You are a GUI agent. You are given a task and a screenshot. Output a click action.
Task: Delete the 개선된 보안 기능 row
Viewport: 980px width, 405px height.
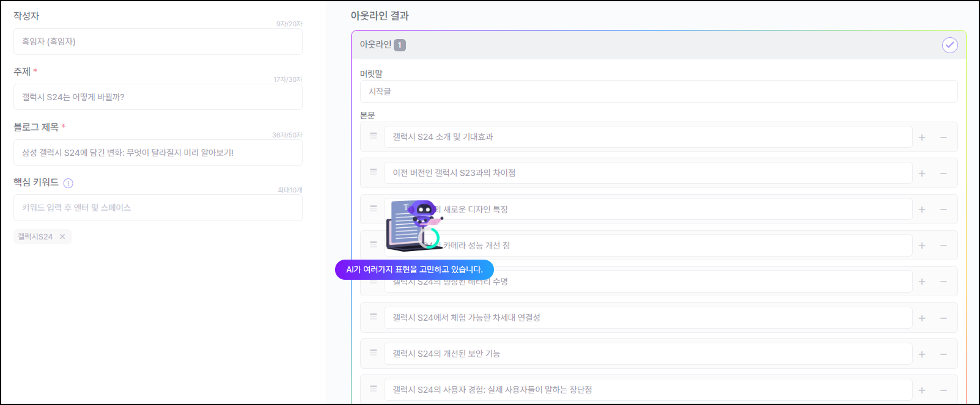(943, 354)
